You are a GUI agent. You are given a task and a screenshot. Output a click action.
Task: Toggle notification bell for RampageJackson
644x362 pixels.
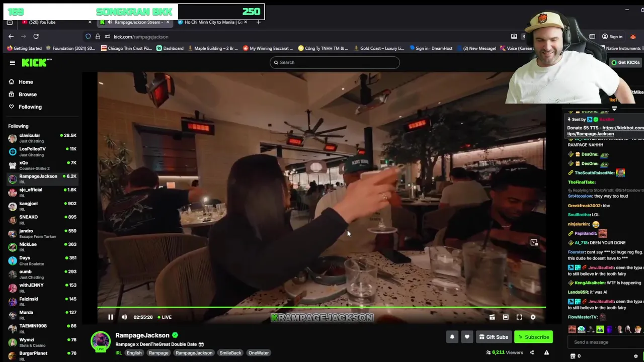pos(452,337)
